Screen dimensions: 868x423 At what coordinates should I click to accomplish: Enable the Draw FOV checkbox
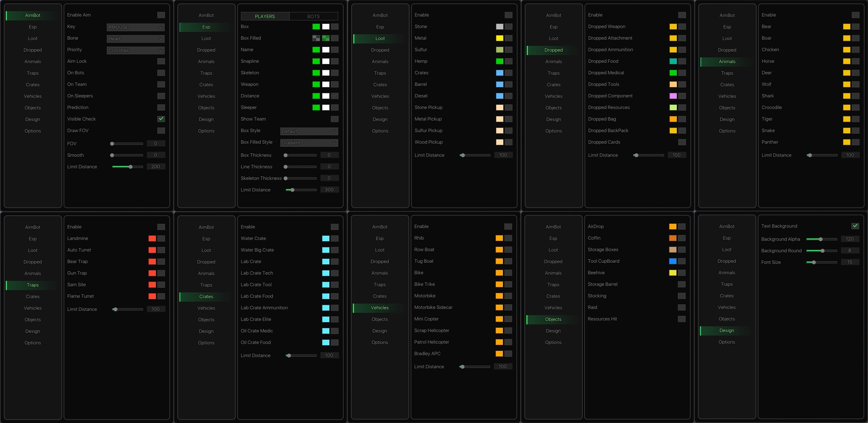click(161, 131)
